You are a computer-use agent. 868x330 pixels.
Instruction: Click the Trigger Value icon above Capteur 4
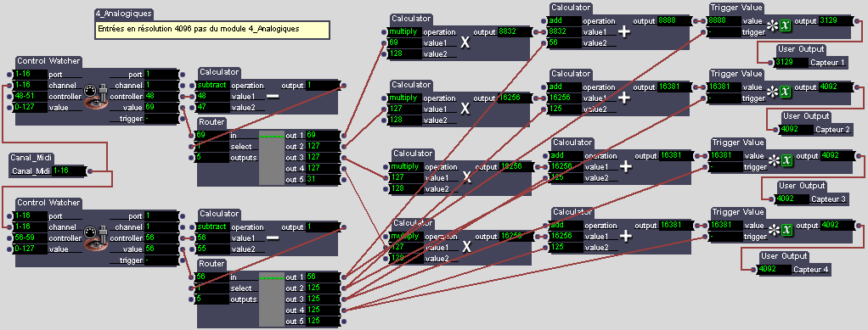pyautogui.click(x=780, y=231)
